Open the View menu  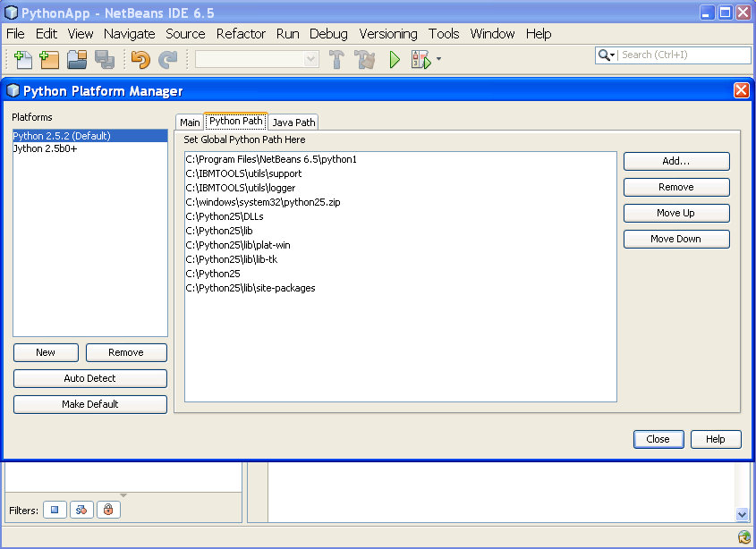click(80, 34)
